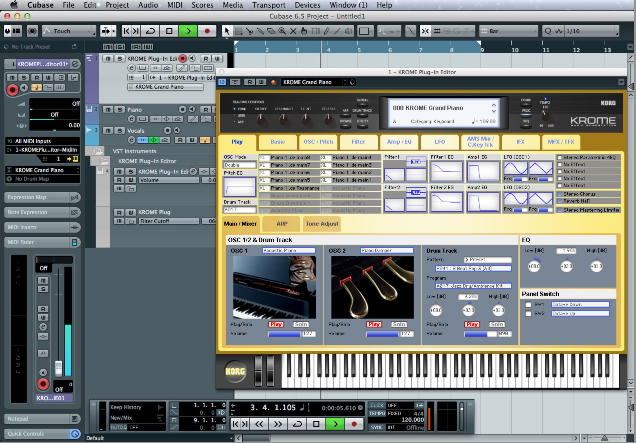Select the Draw pencil tool

(326, 31)
